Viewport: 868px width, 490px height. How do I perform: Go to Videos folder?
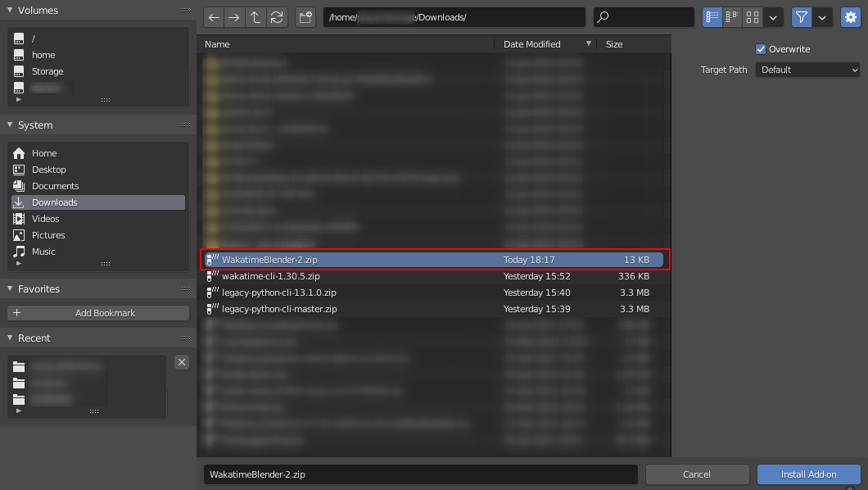tap(98, 219)
